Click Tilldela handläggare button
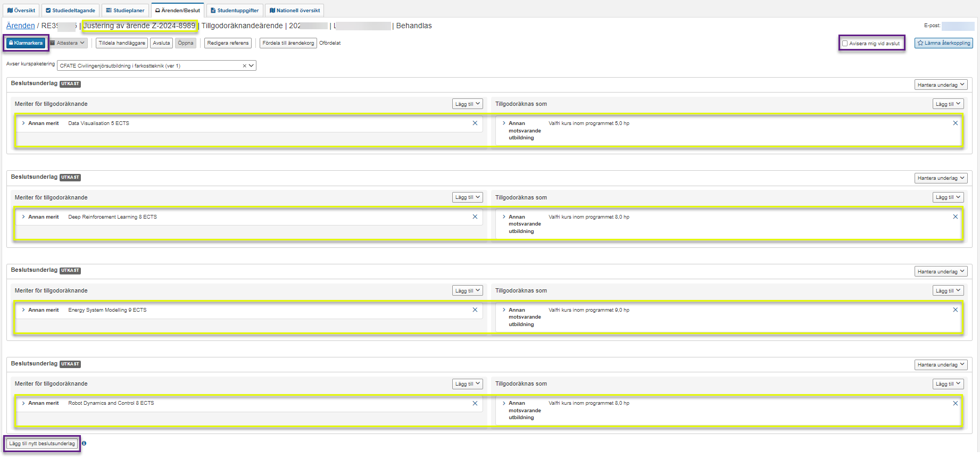This screenshot has height=467, width=980. pyautogui.click(x=122, y=43)
